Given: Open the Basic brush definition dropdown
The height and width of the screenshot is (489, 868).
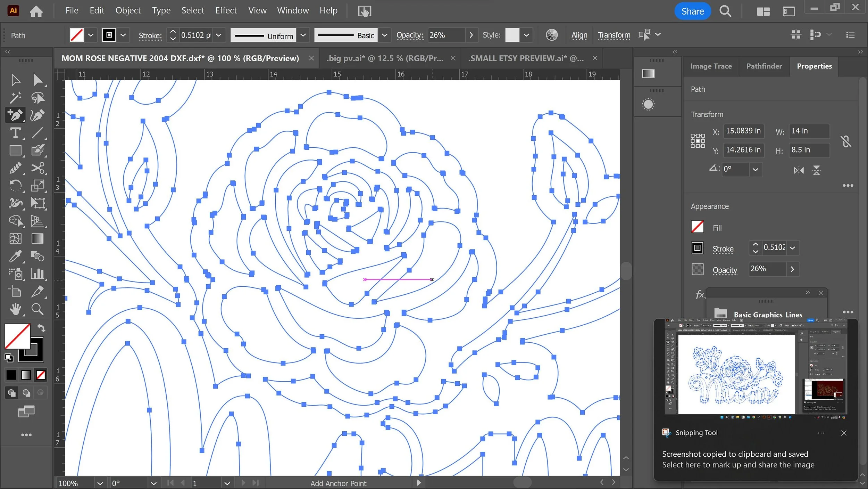Looking at the screenshot, I should 384,35.
